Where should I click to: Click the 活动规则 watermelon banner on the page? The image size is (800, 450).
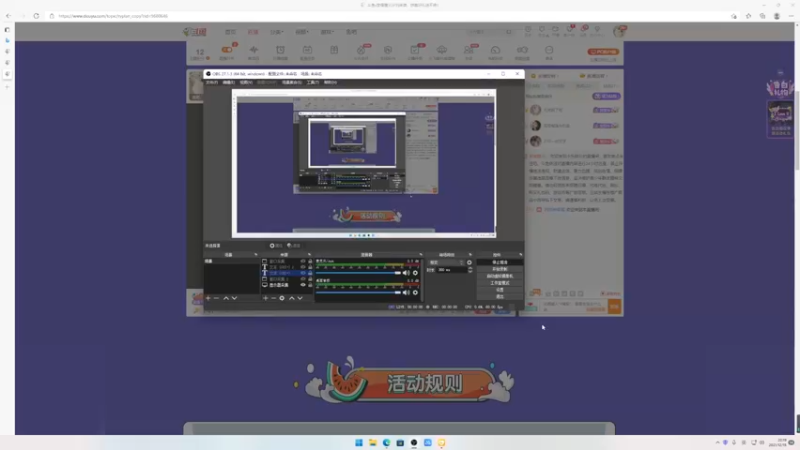click(409, 381)
